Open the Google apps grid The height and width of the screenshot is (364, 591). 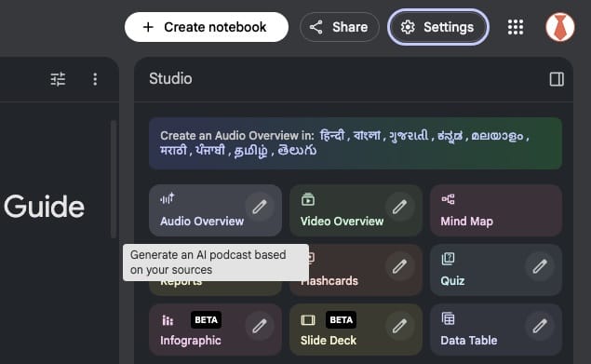coord(516,27)
